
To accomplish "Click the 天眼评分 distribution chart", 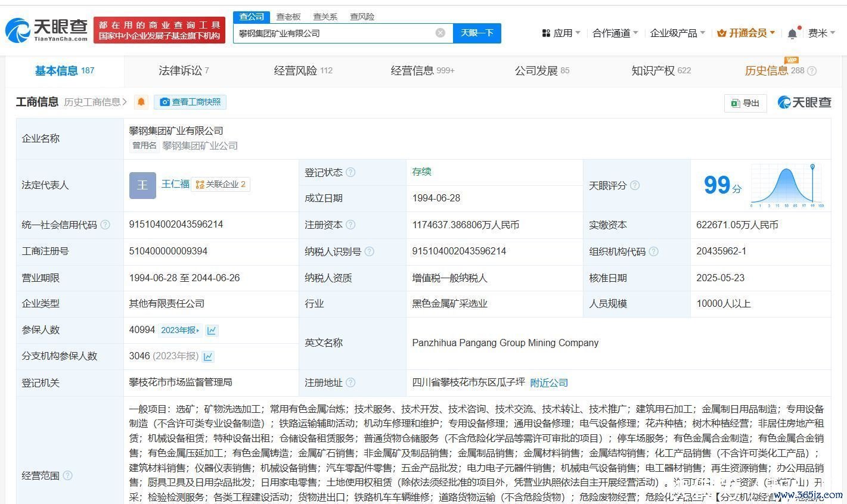I will pyautogui.click(x=787, y=185).
